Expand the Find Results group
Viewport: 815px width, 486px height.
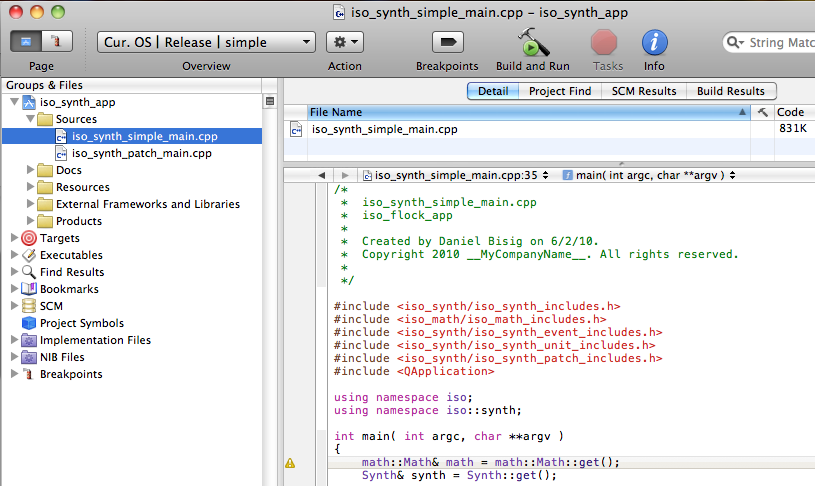pyautogui.click(x=14, y=272)
